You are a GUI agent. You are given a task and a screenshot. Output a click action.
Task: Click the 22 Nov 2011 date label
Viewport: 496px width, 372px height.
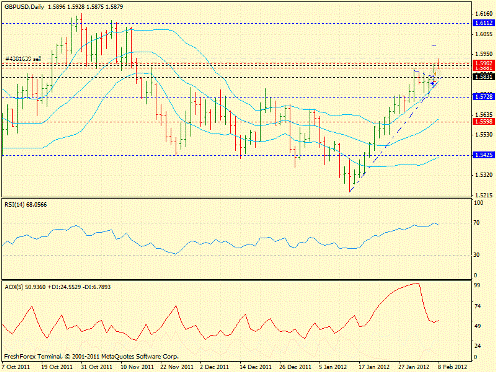coord(177,367)
